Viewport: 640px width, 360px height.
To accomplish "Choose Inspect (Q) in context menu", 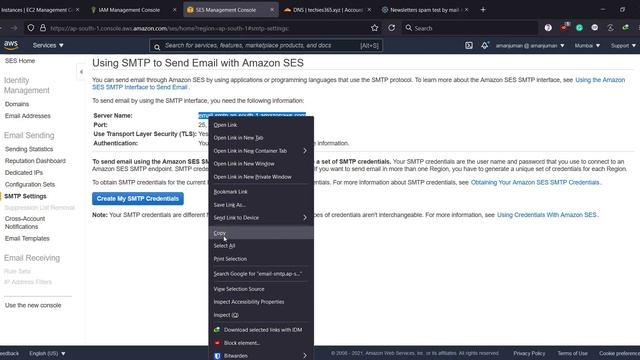I will tap(261, 315).
